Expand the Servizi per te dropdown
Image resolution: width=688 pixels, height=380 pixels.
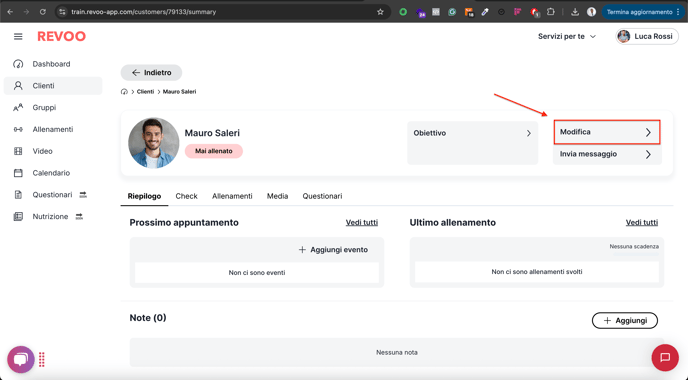(567, 36)
